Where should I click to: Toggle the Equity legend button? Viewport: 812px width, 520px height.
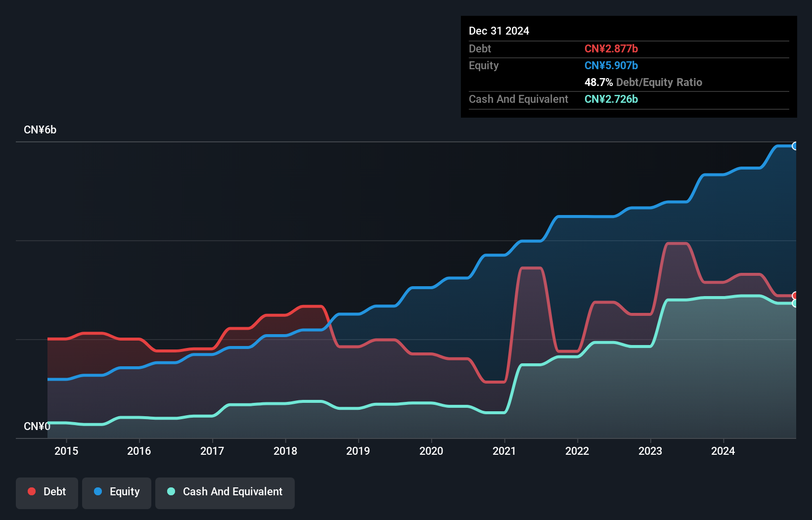(x=117, y=493)
